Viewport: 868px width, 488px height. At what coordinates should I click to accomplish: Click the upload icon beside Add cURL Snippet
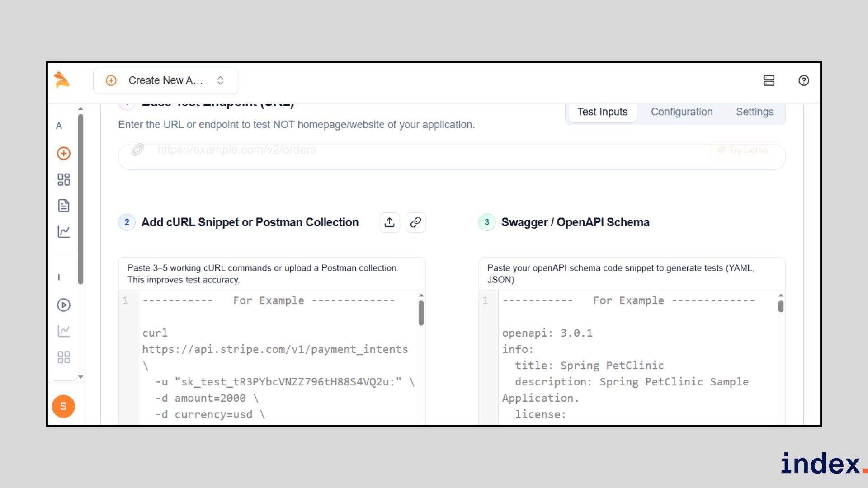tap(390, 222)
